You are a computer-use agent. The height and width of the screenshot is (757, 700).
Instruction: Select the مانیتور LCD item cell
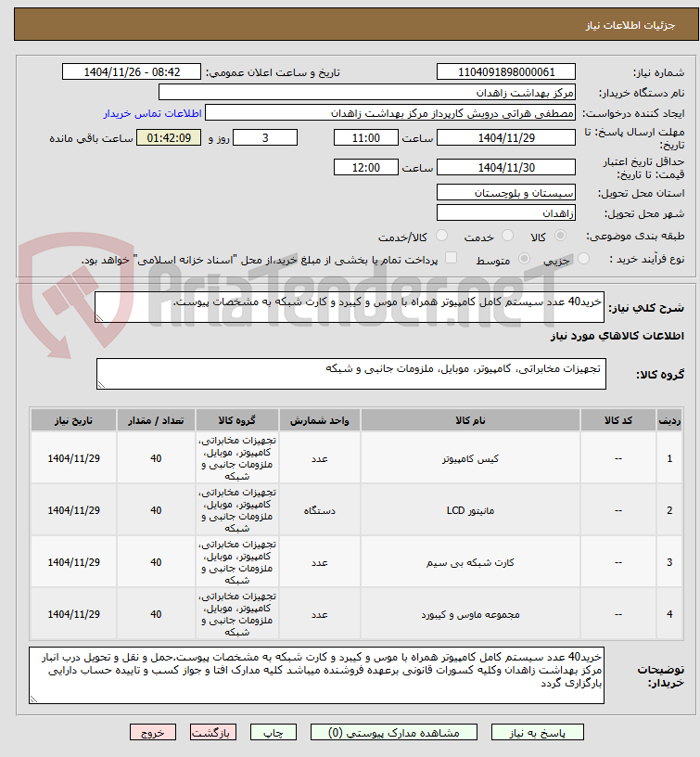(470, 510)
